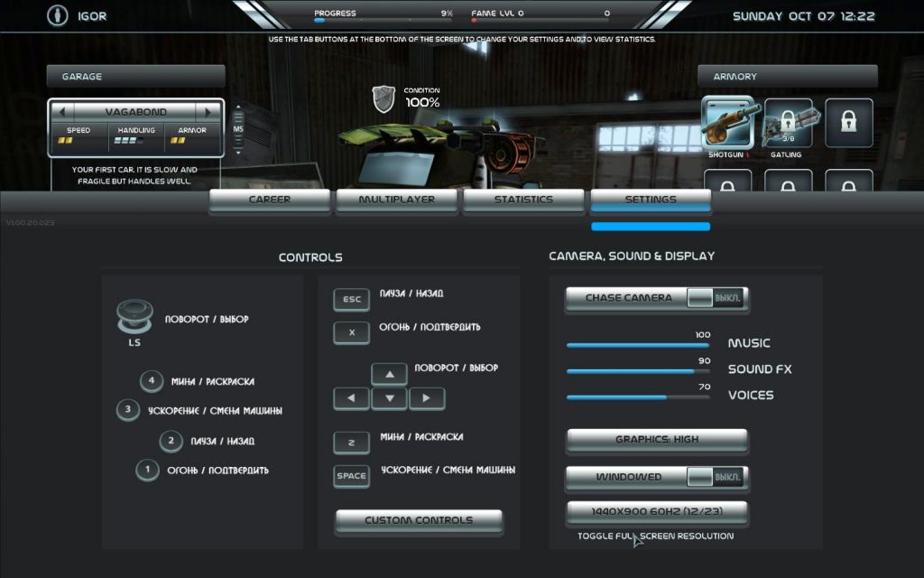The height and width of the screenshot is (578, 924).
Task: Select the Shotgun weapon in the Armory
Action: 727,124
